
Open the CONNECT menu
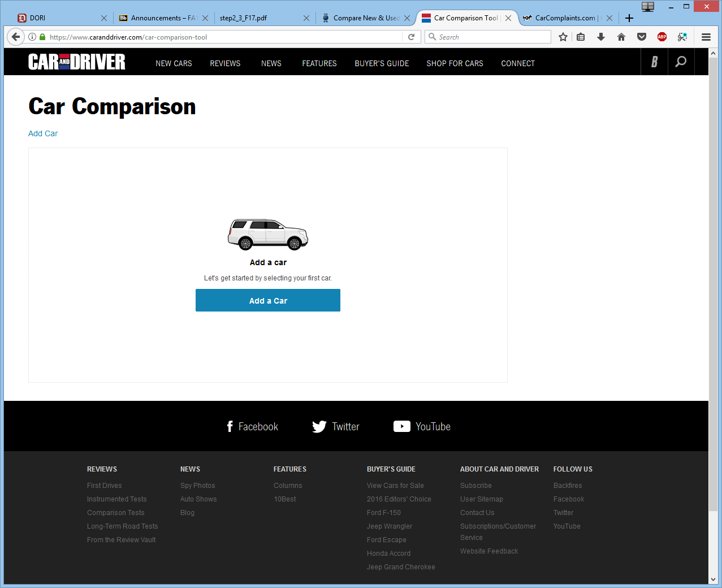coord(518,63)
